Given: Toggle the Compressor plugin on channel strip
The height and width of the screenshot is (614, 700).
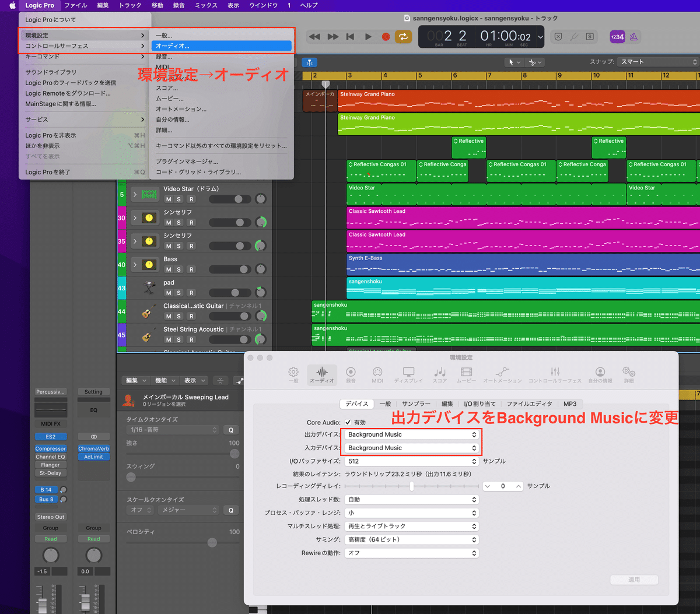Looking at the screenshot, I should point(51,449).
